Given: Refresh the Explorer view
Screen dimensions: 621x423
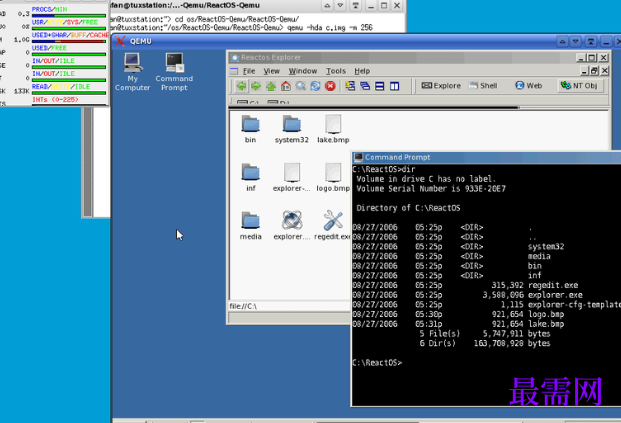Looking at the screenshot, I should 315,86.
